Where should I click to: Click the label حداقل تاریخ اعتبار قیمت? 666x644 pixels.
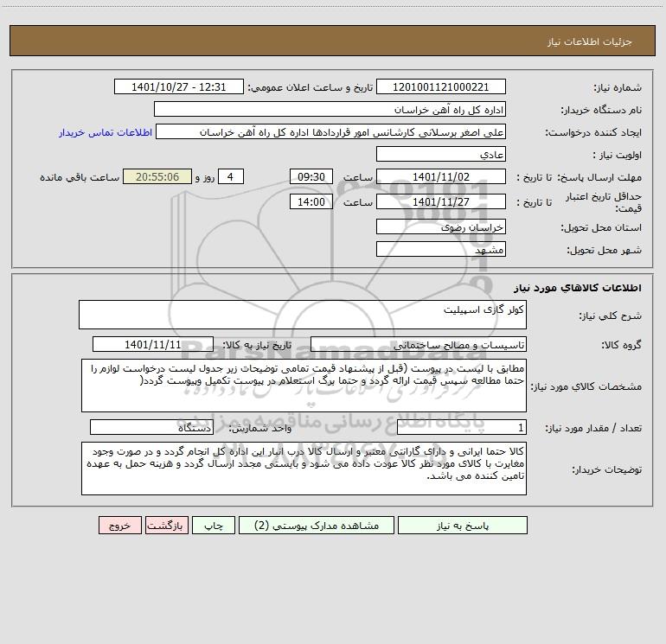pos(604,202)
